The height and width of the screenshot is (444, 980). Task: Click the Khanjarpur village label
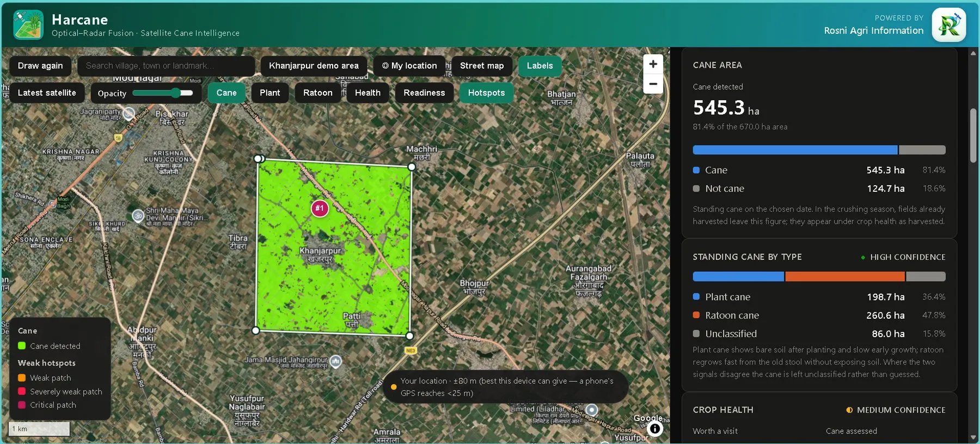320,254
